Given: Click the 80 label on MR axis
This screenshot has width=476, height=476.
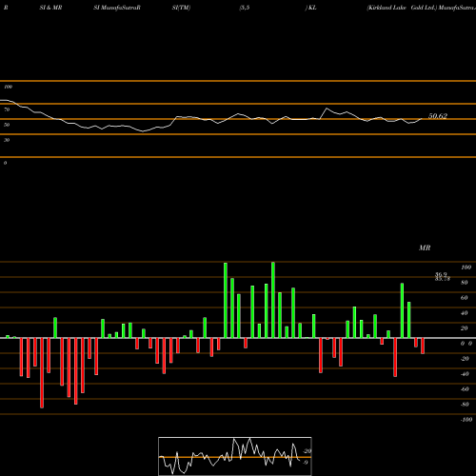Looking at the screenshot, I should tap(465, 283).
